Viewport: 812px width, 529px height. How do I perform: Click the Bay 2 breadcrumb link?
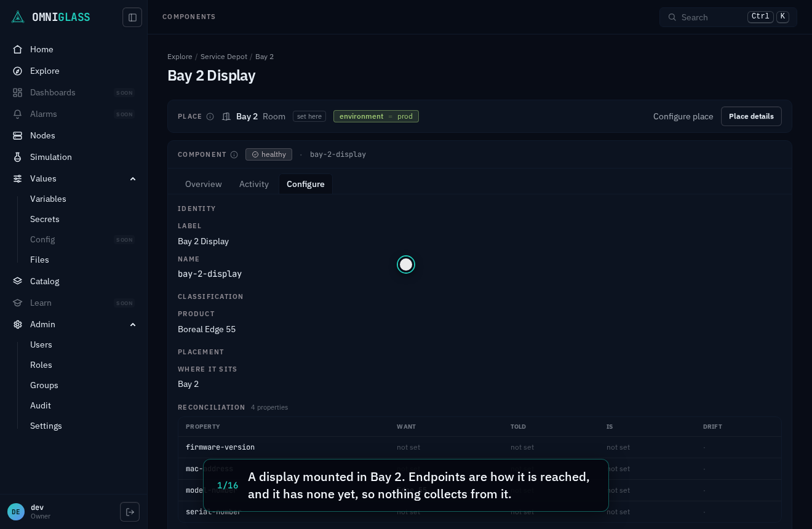(x=265, y=57)
